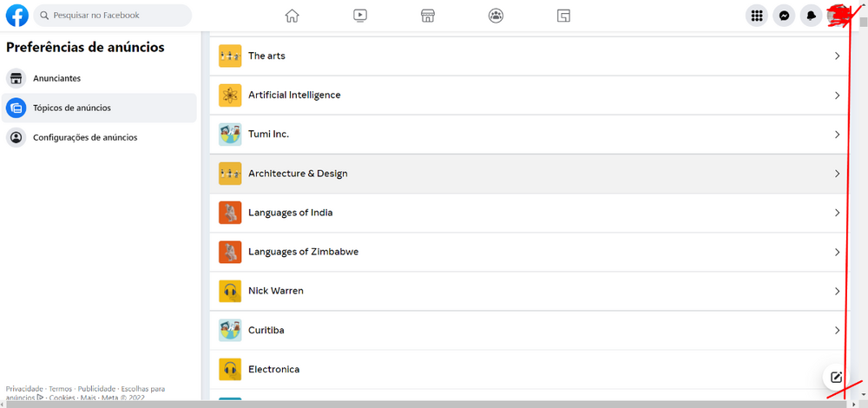
Task: Click the Nick Warren headphones icon
Action: click(x=230, y=291)
